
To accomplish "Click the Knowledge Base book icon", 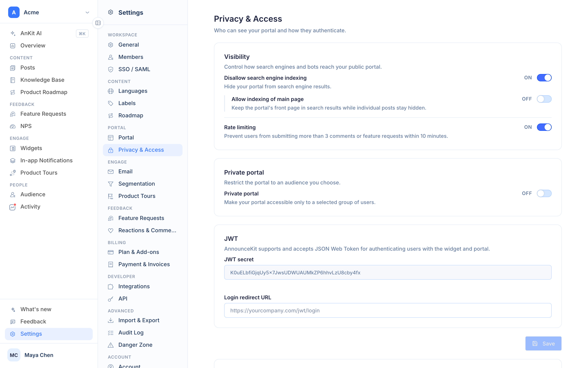I will (x=13, y=80).
